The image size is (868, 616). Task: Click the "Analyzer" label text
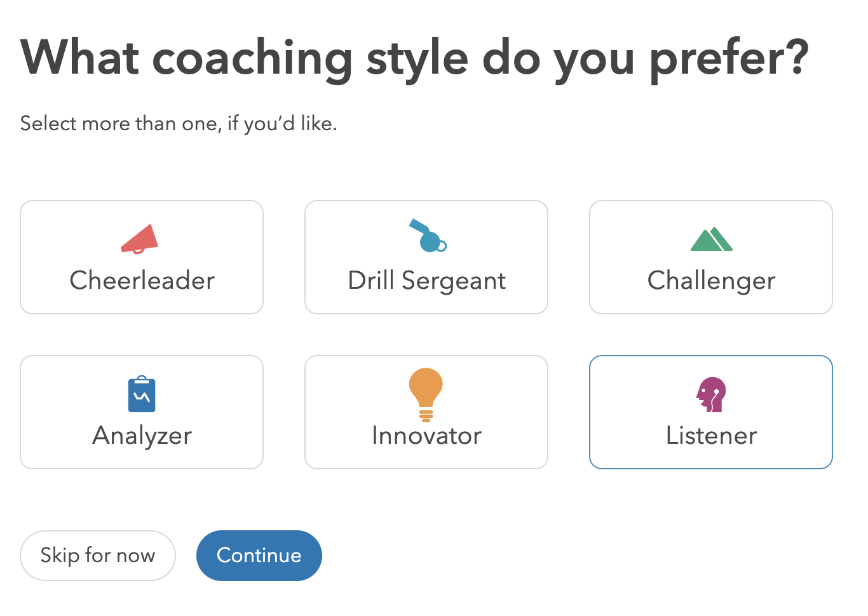pos(142,436)
